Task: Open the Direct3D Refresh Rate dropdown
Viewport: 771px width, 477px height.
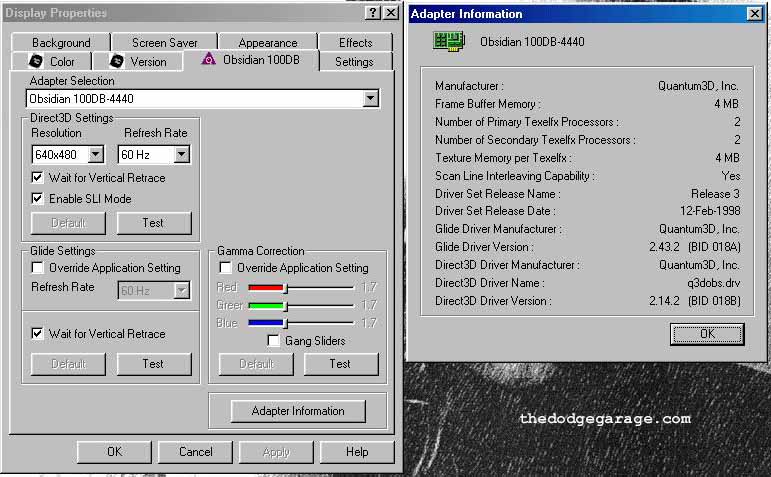Action: (181, 154)
